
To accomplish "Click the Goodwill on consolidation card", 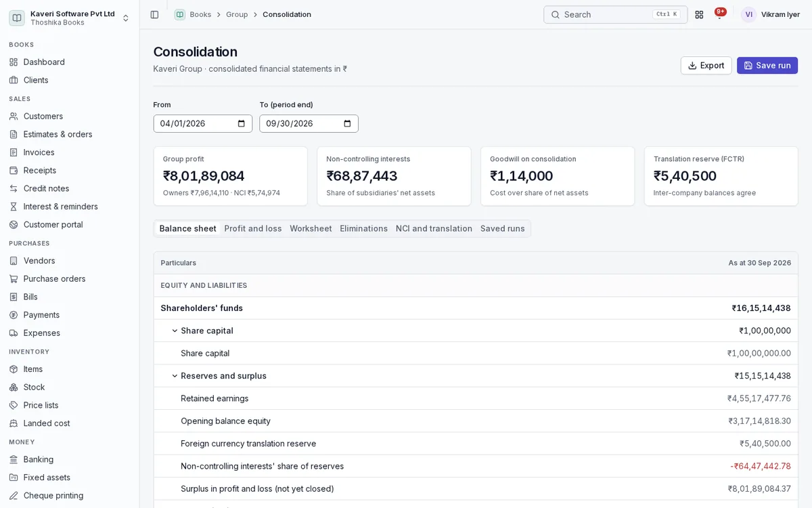I will pos(558,176).
